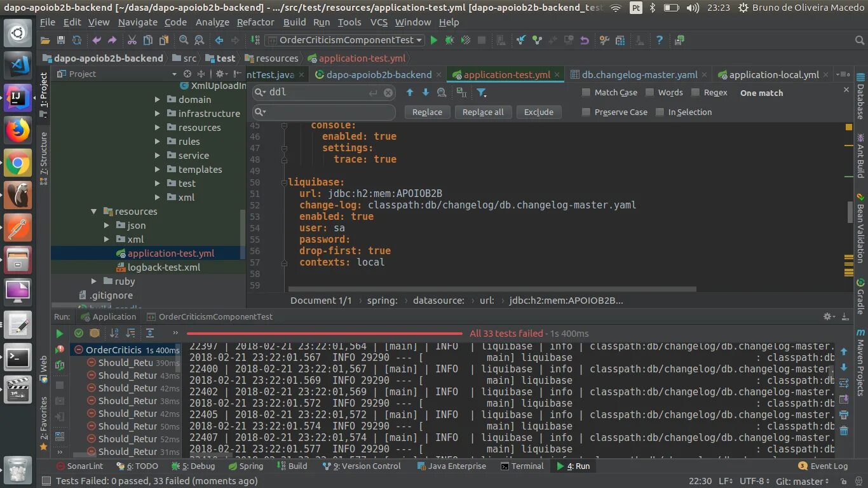Open Firefox from the Ubuntu dock

click(18, 131)
